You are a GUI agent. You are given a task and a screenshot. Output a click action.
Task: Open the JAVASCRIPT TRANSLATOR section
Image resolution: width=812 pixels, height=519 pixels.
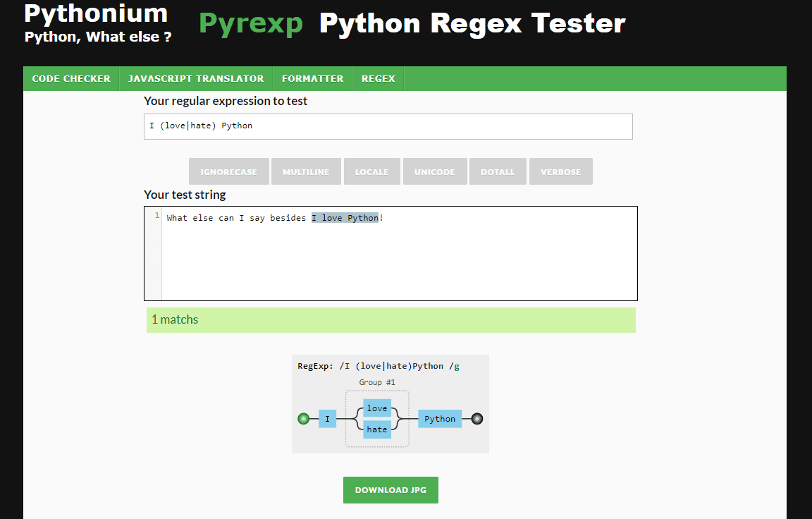point(196,78)
